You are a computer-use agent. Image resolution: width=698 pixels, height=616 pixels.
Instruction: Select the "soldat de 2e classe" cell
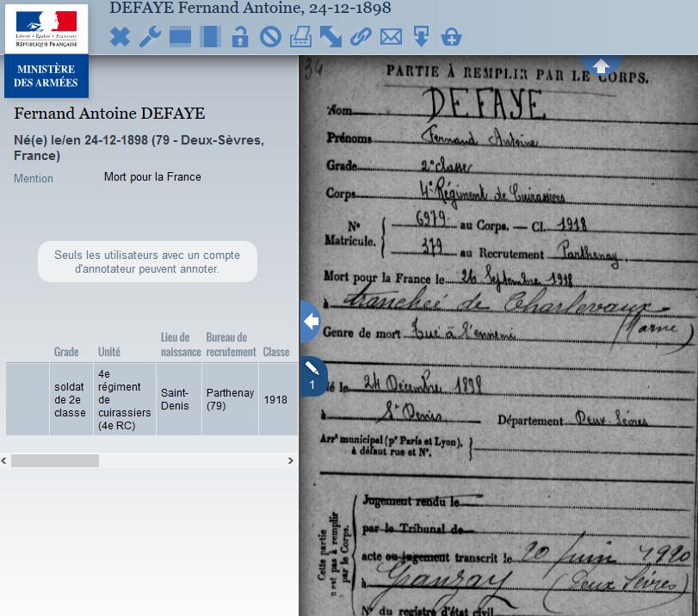tap(71, 399)
